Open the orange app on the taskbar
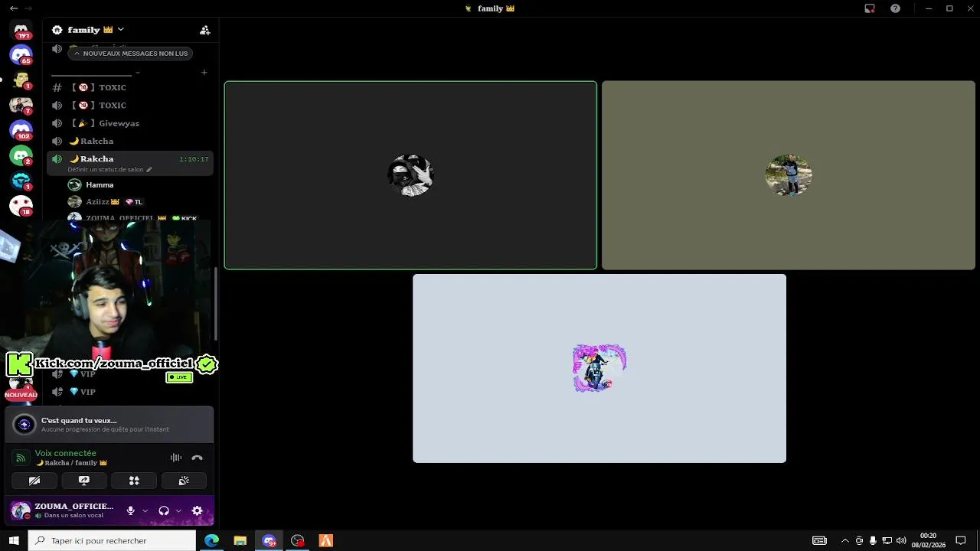 click(x=326, y=540)
